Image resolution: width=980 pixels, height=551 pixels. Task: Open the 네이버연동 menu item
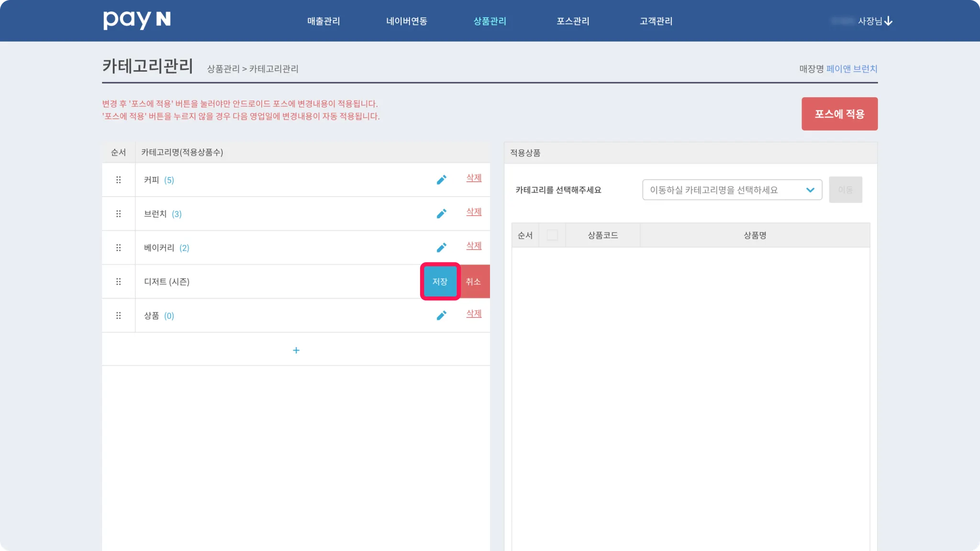[x=407, y=21]
